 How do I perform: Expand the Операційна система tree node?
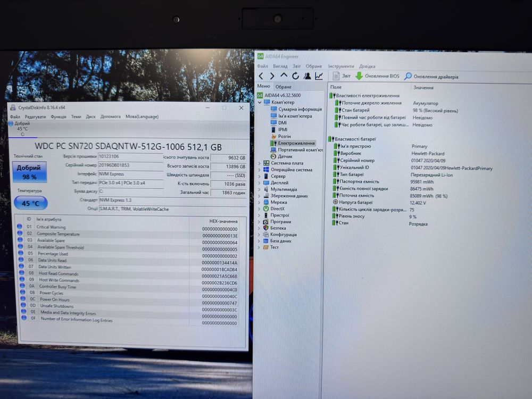point(259,170)
